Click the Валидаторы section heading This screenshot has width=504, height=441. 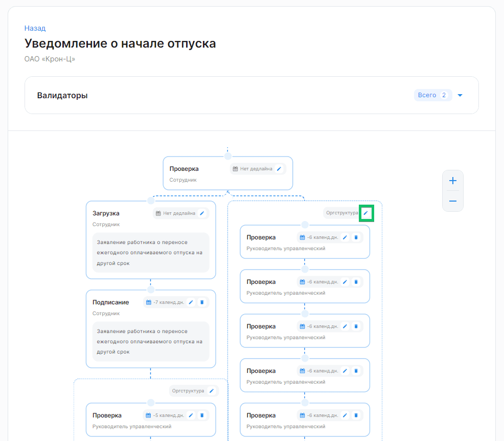(x=62, y=96)
